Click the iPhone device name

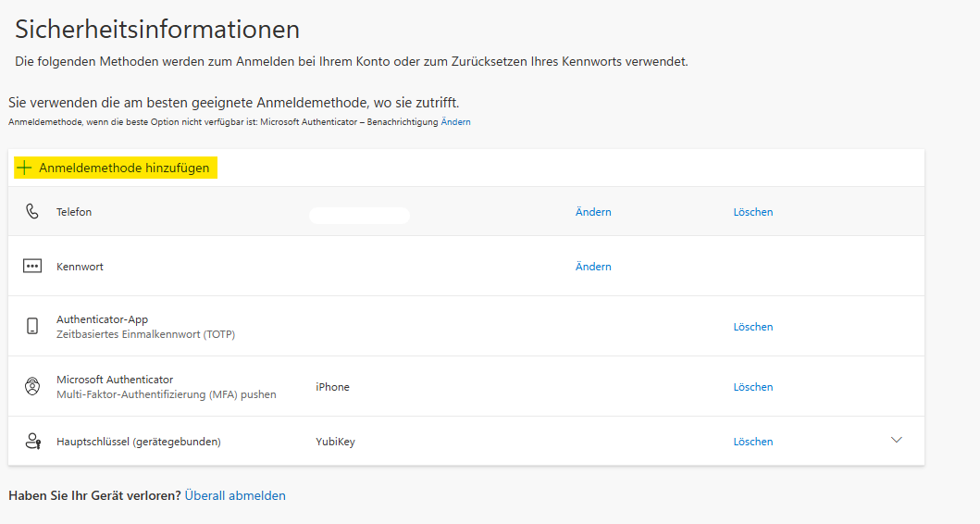tap(332, 387)
